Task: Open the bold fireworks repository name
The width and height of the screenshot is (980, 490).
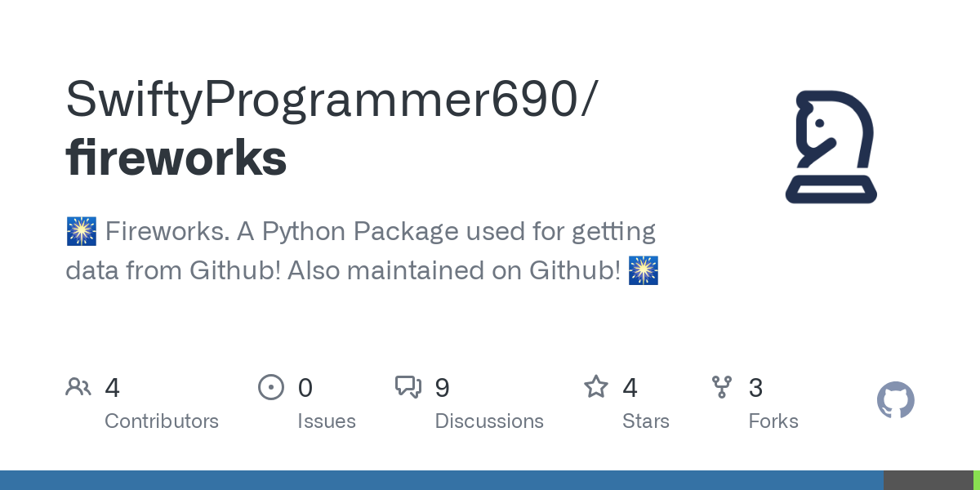Action: click(x=176, y=158)
